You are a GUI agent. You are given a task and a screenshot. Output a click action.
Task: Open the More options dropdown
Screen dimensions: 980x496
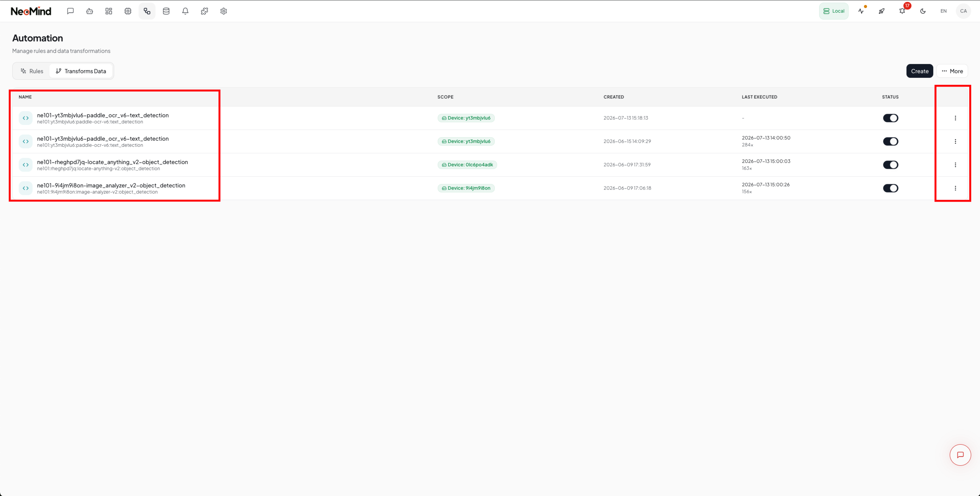click(952, 71)
